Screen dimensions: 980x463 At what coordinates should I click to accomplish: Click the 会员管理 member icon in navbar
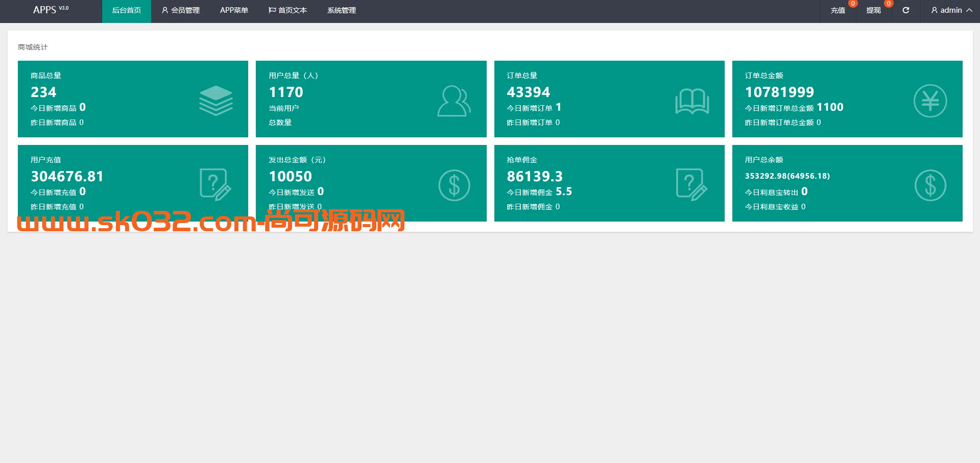click(164, 10)
